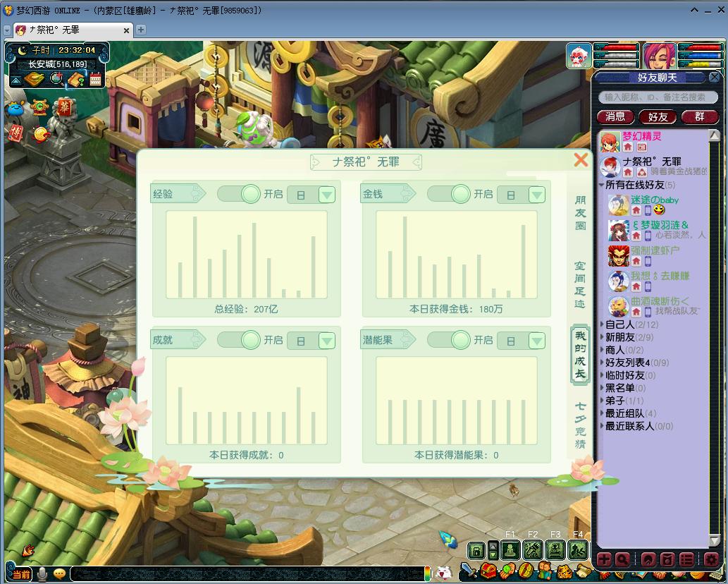
Task: Select the 消息 tab in the friend chat panel
Action: [616, 116]
